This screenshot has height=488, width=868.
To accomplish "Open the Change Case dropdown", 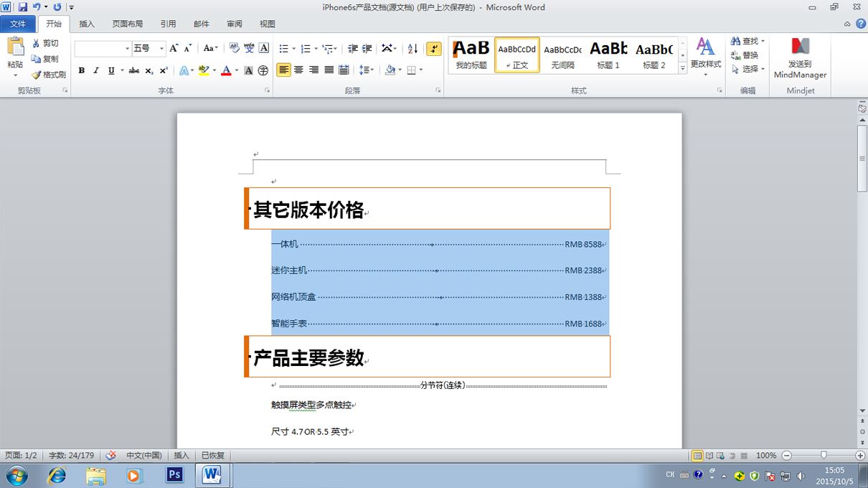I will (210, 48).
